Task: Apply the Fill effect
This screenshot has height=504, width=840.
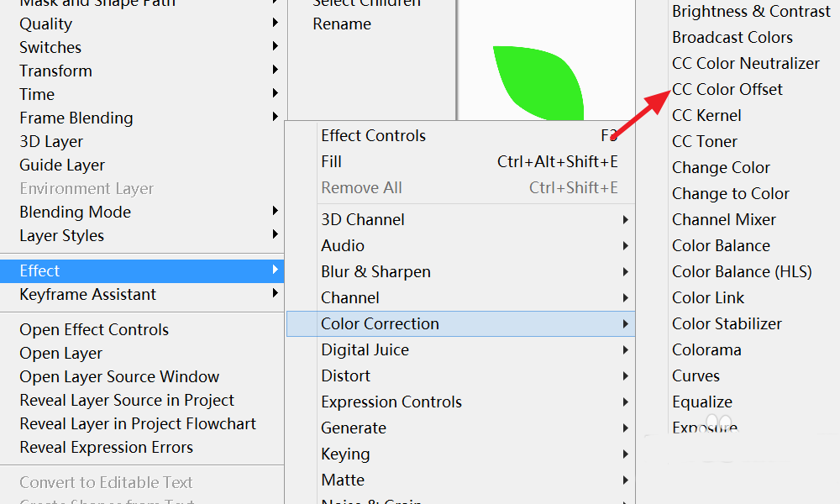Action: click(331, 161)
